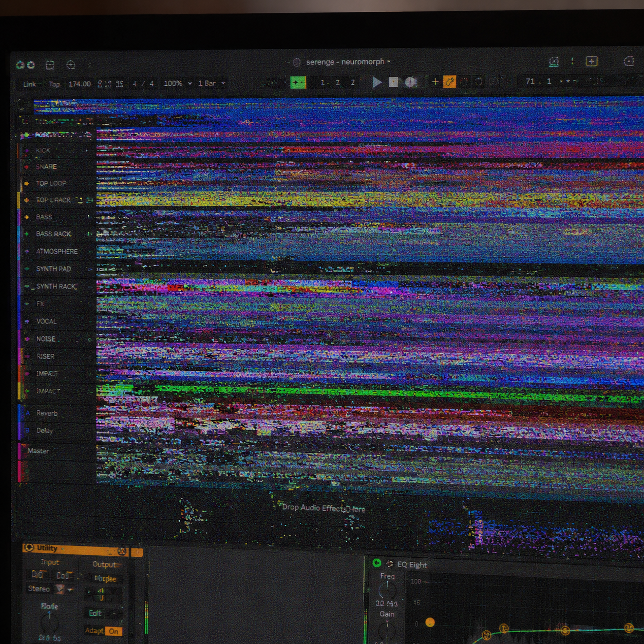The image size is (644, 644).
Task: Click the SNARE track's red icon
Action: coord(27,167)
